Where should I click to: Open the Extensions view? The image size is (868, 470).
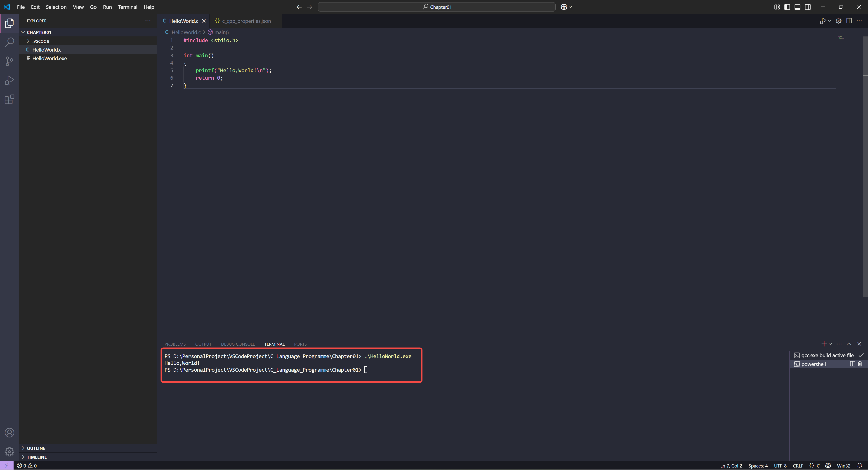(x=9, y=100)
